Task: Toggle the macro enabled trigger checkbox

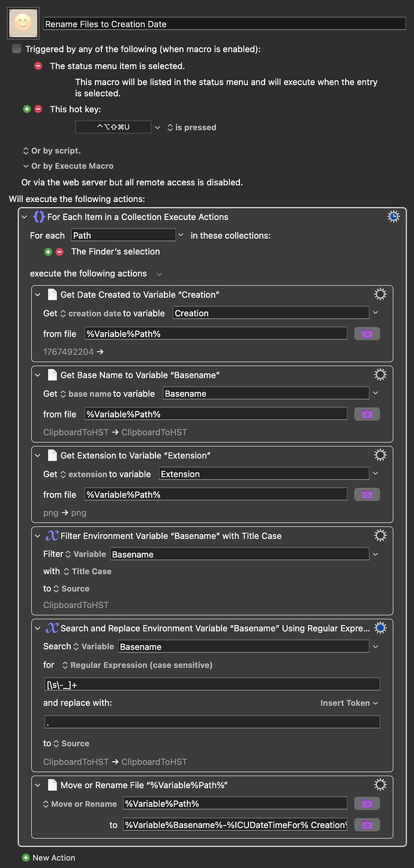Action: pos(17,49)
